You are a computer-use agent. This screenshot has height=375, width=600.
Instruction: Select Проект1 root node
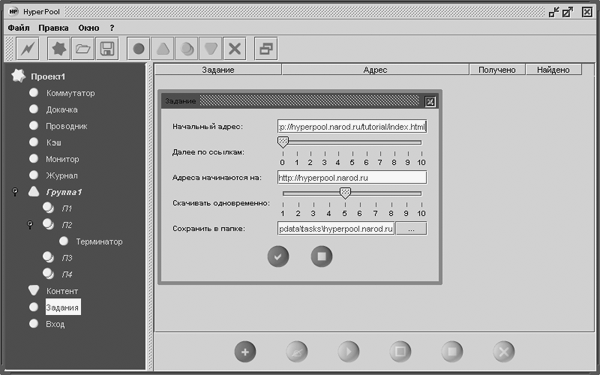pos(48,77)
